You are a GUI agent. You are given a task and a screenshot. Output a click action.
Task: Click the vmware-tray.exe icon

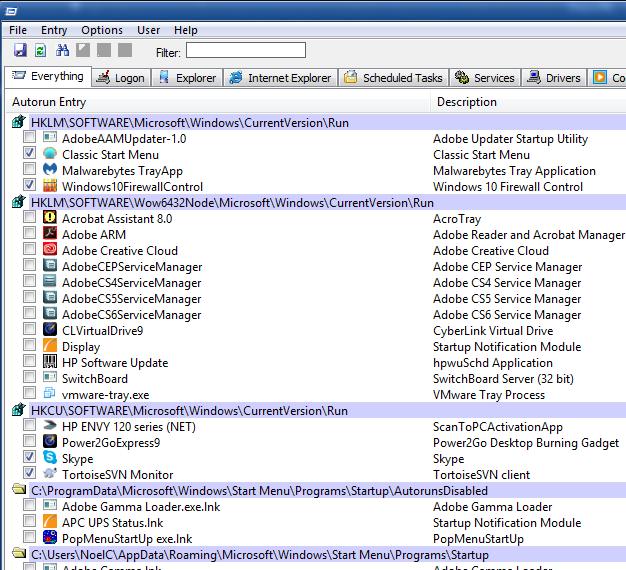tap(50, 394)
